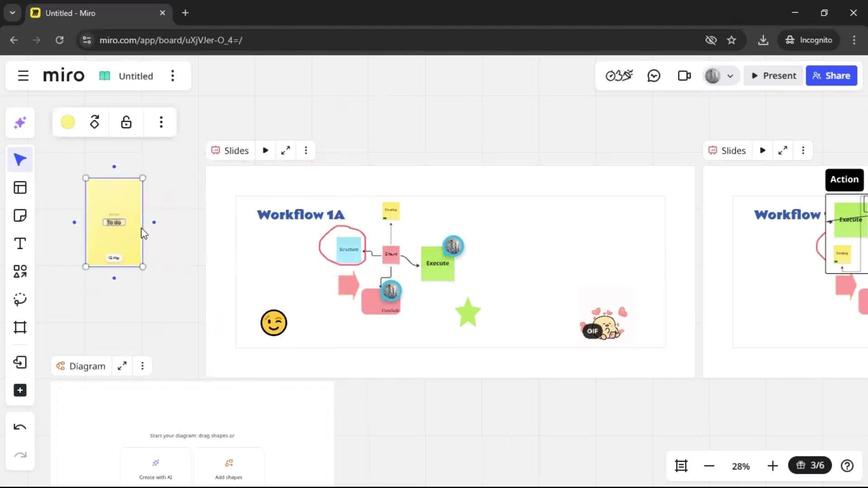Click the Miro logo

pos(64,75)
